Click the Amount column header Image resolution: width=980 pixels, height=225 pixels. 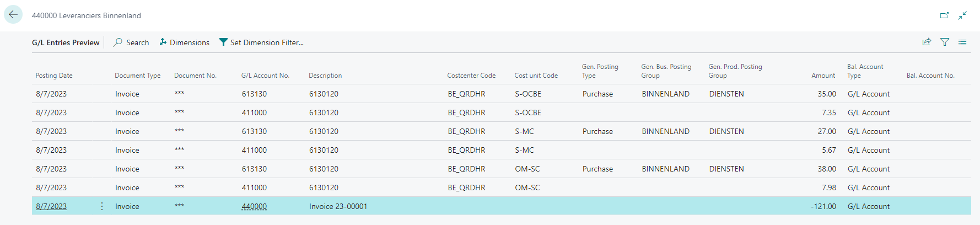click(x=823, y=76)
